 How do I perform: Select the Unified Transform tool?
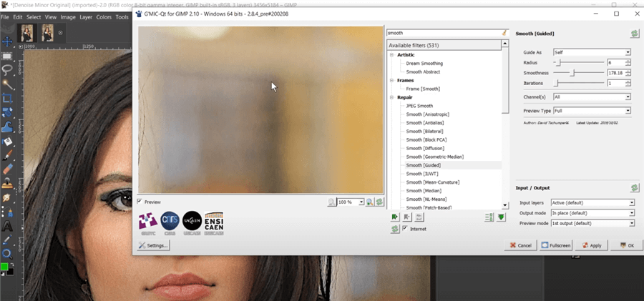tap(7, 112)
